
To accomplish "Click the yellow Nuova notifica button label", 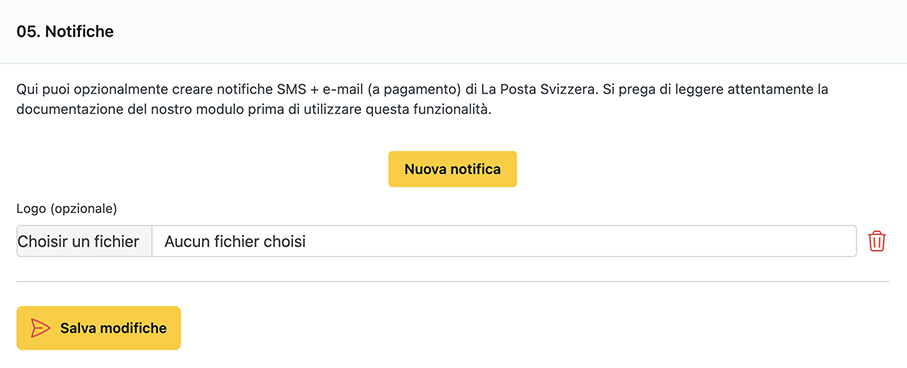I will (452, 169).
